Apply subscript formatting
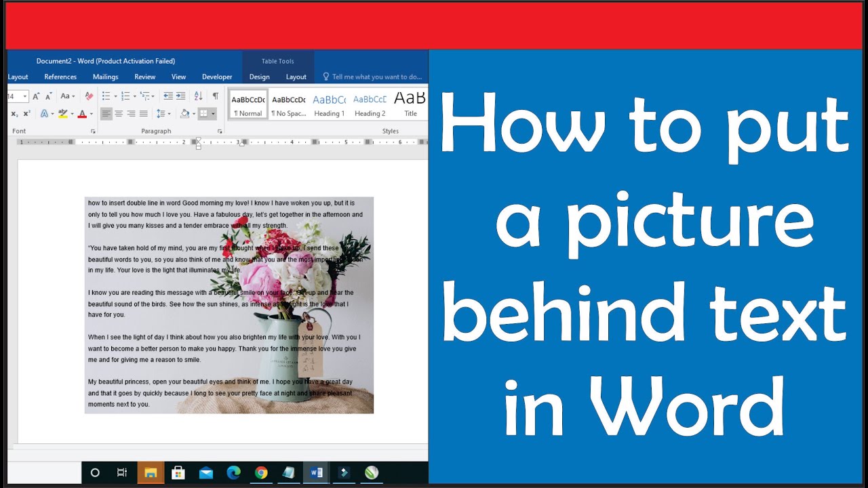The image size is (868, 488). [14, 113]
